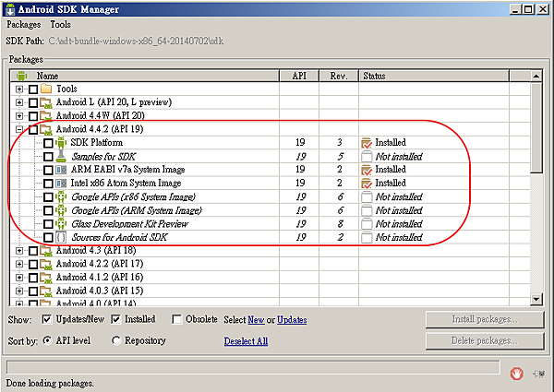The image size is (554, 392).
Task: Click the Android robot icon in Name header
Action: pos(21,76)
